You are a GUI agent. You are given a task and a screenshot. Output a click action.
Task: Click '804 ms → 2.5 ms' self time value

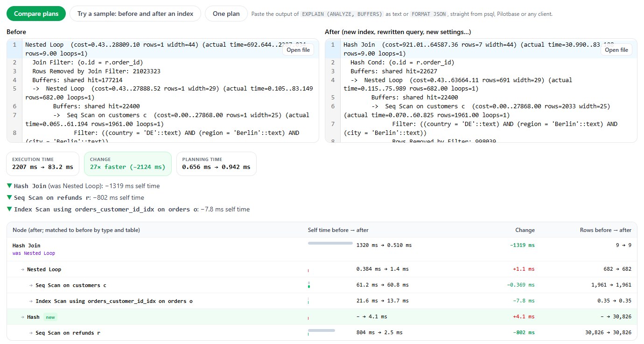[379, 333]
